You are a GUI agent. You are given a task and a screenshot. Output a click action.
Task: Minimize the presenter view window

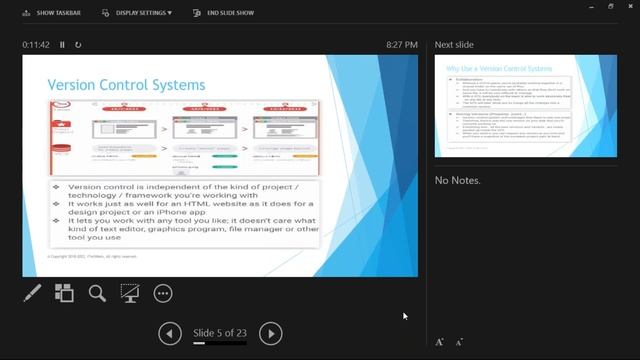pyautogui.click(x=591, y=7)
